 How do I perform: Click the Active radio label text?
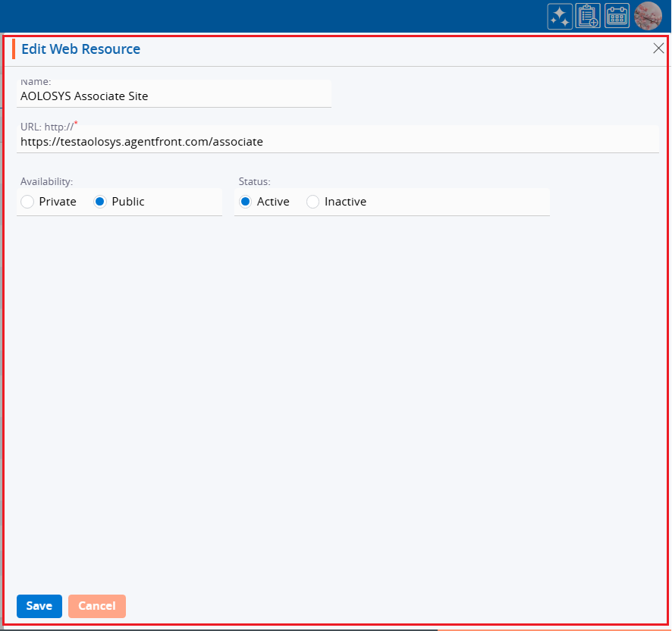click(x=273, y=202)
